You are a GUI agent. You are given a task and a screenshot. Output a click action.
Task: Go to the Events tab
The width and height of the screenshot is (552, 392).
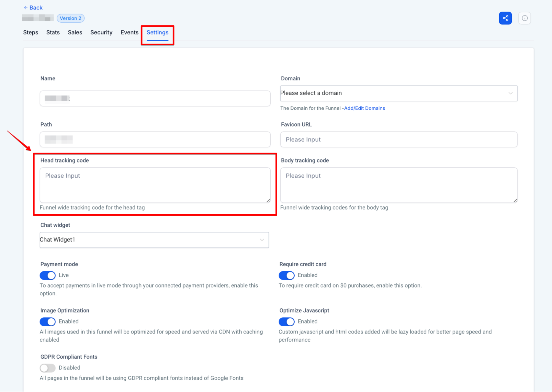point(129,32)
